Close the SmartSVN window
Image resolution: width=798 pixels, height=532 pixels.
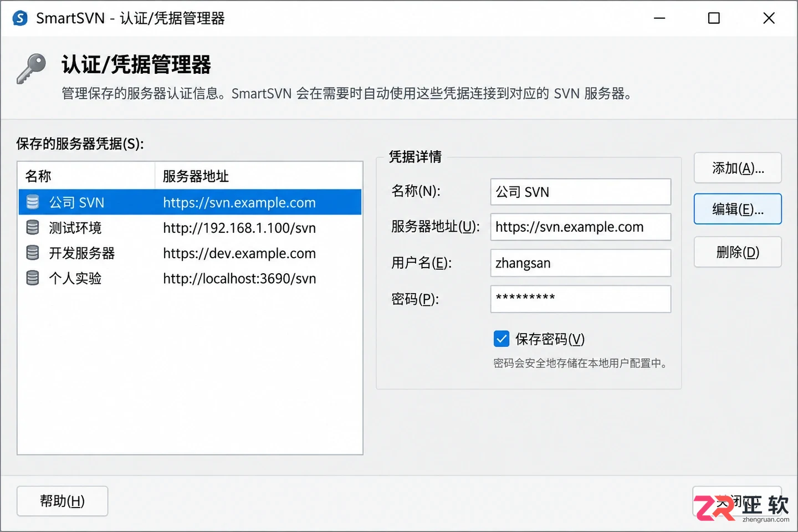[769, 18]
